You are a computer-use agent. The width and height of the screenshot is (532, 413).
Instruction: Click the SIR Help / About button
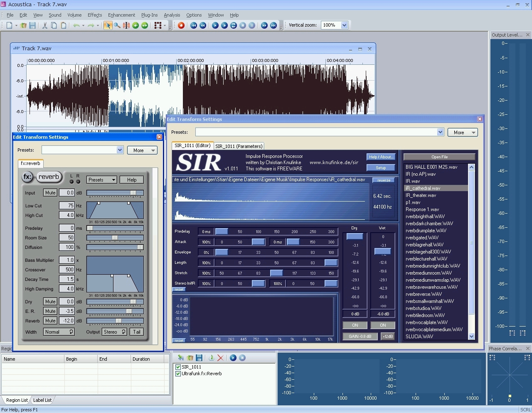381,157
